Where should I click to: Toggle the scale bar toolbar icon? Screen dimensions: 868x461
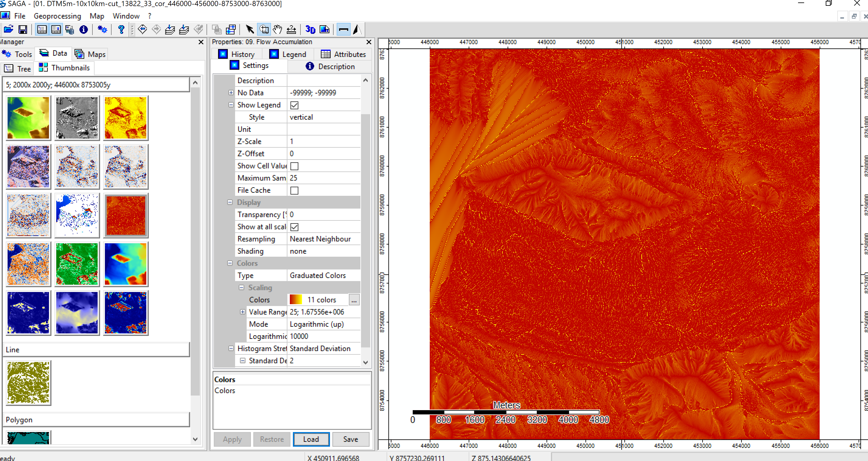pyautogui.click(x=343, y=30)
